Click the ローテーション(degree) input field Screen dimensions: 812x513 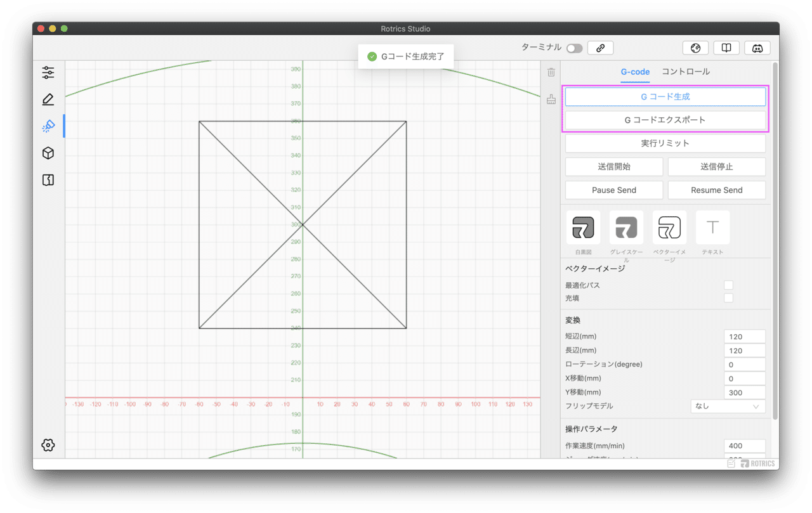pyautogui.click(x=745, y=365)
